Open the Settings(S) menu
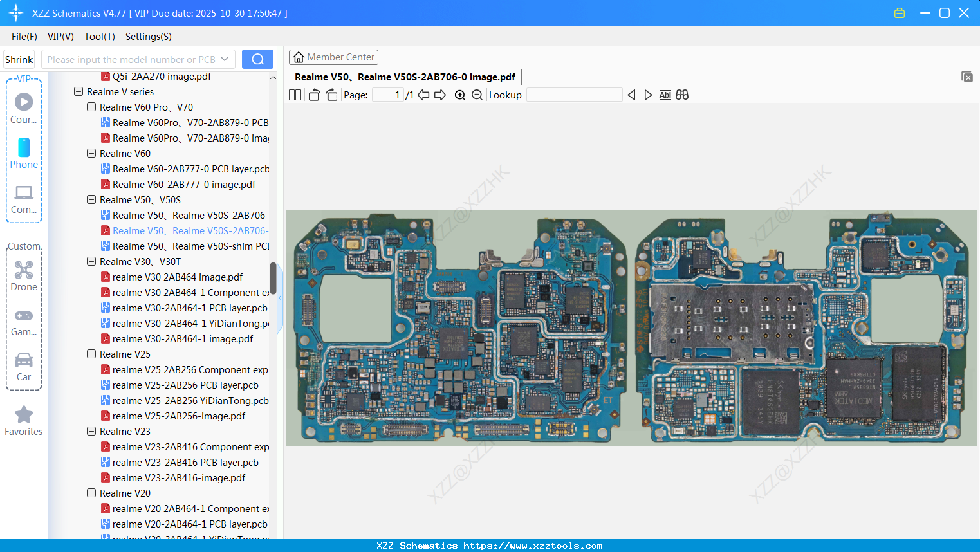The image size is (980, 552). pos(149,37)
